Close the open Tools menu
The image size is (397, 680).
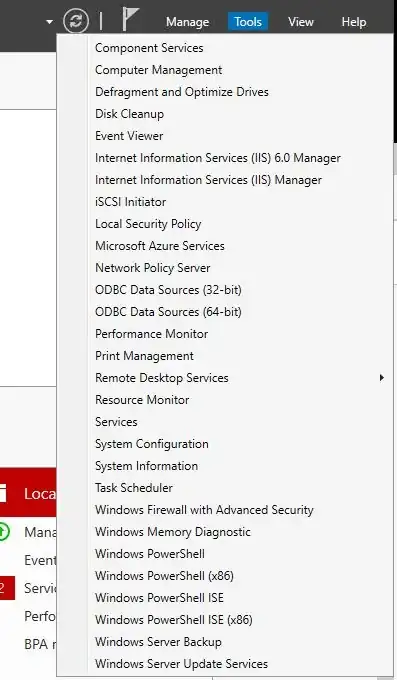248,22
